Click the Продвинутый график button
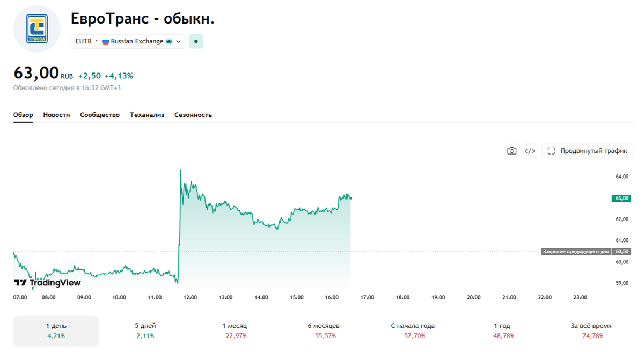This screenshot has height=352, width=644. [588, 151]
